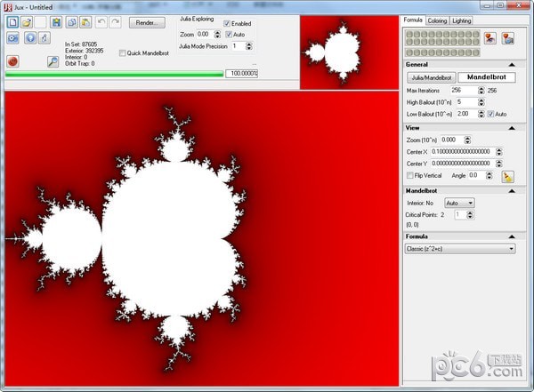Open the Classic (z^2+c) formula dropdown
This screenshot has width=534, height=392.
tap(460, 249)
